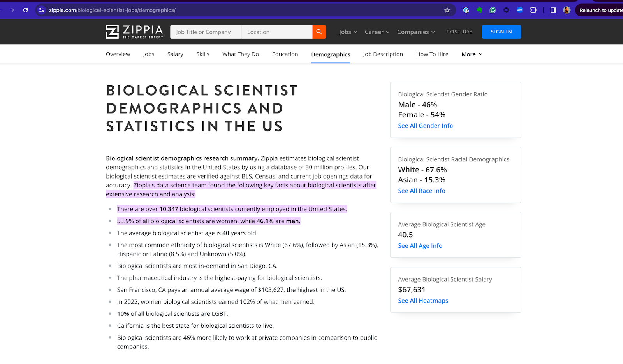Bookmark this page with the star icon
The height and width of the screenshot is (364, 623).
click(447, 10)
